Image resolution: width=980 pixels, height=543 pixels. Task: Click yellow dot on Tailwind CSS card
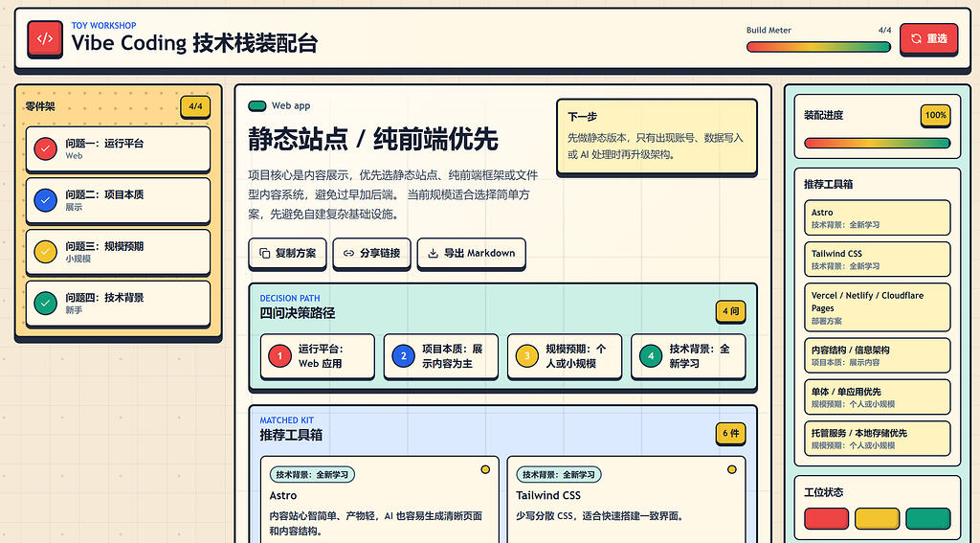click(x=732, y=469)
